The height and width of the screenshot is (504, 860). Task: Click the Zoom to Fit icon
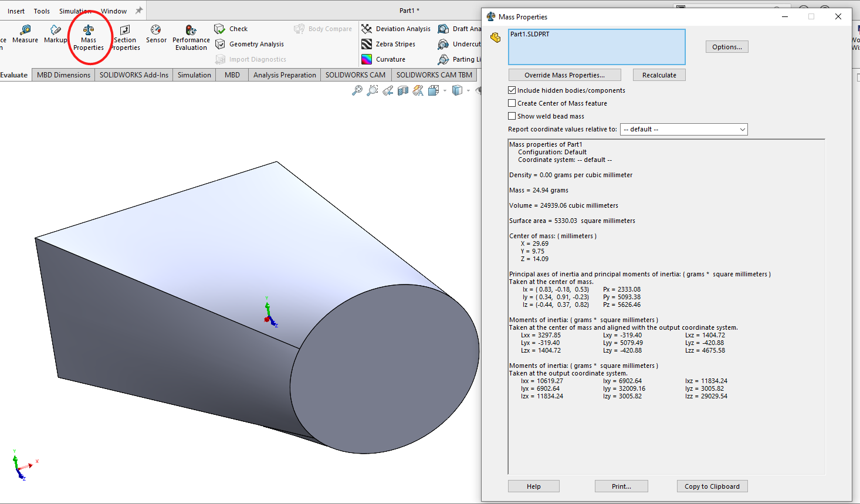(357, 90)
